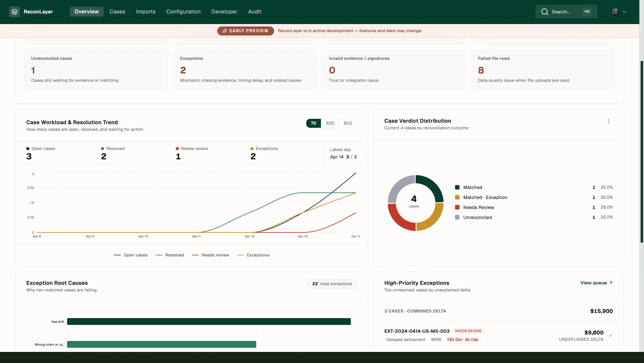Screen dimensions: 644x363
Task: Click the $15,900 combined delta amount
Action: (601, 311)
